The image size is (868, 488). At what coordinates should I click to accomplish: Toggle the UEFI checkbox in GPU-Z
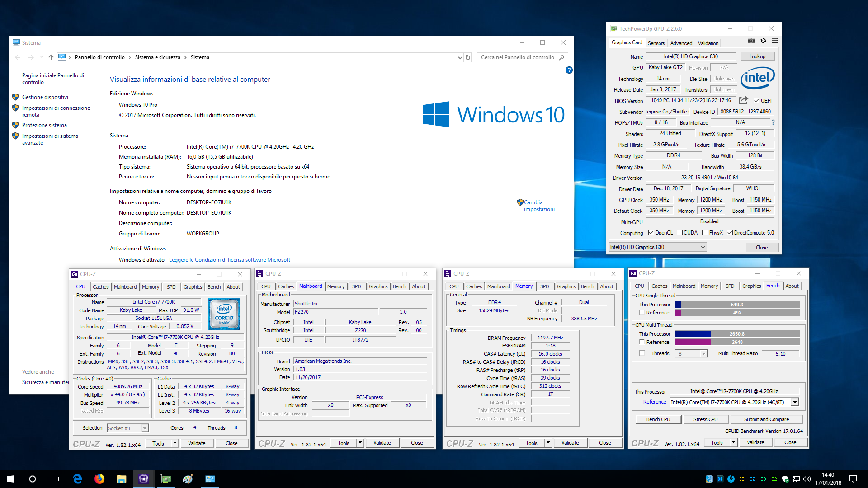756,101
